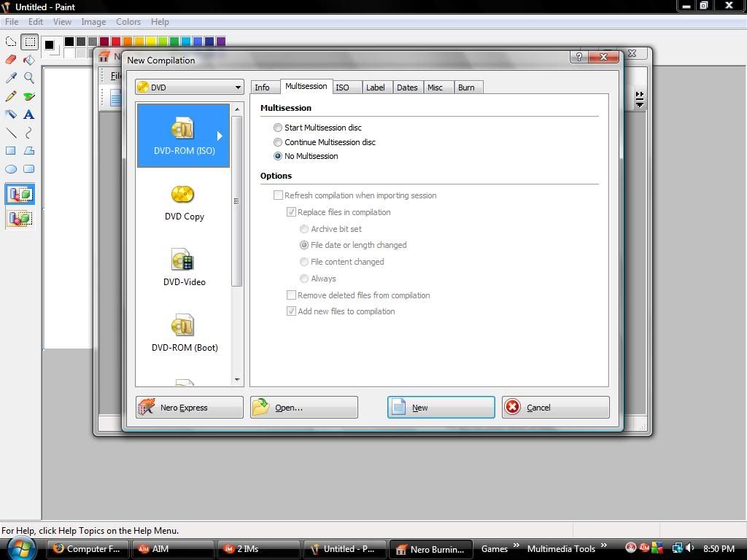Choose DVD-ROM (Boot) compilation type

184,333
